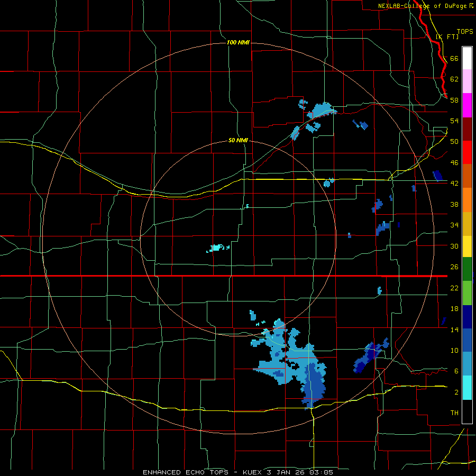Click the 'ENHANCED ECHO TOPS' title text
The image size is (476, 476).
pos(186,472)
